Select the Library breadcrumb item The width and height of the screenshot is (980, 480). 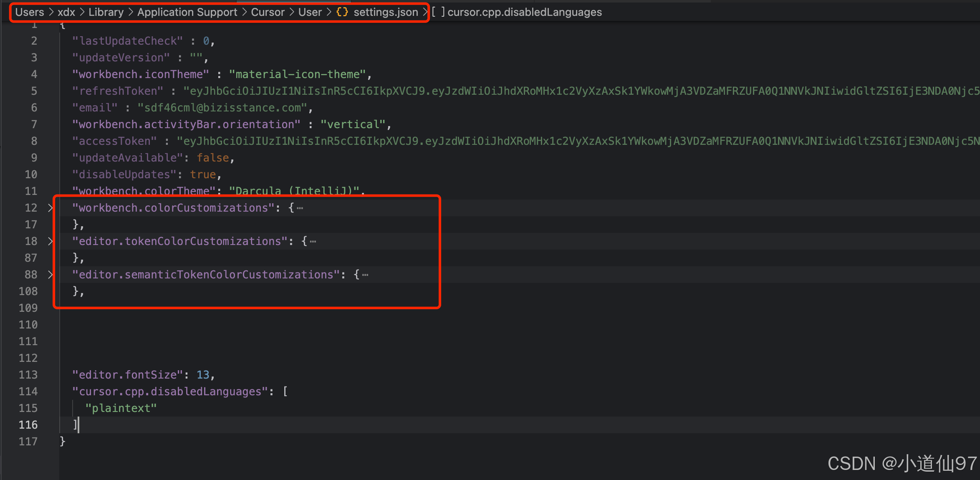click(x=106, y=12)
